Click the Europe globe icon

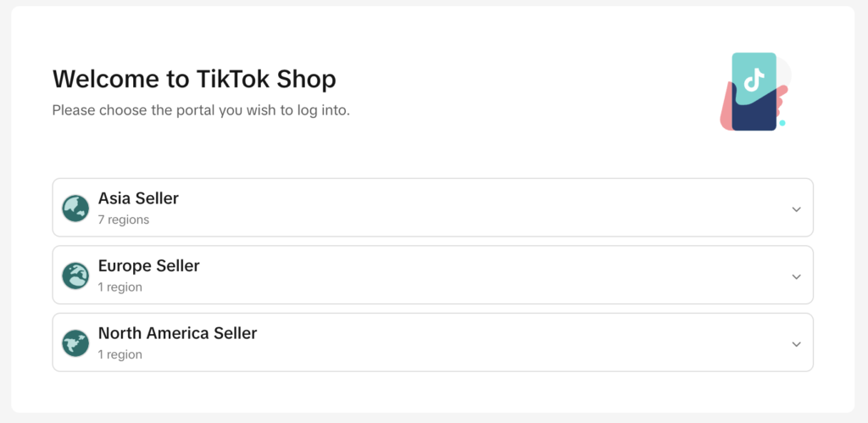pos(75,276)
